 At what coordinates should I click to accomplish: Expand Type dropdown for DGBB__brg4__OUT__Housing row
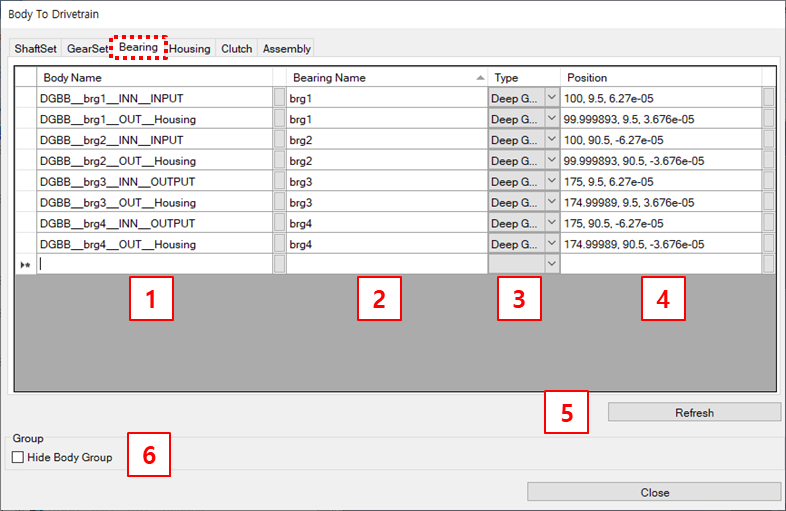coord(552,243)
